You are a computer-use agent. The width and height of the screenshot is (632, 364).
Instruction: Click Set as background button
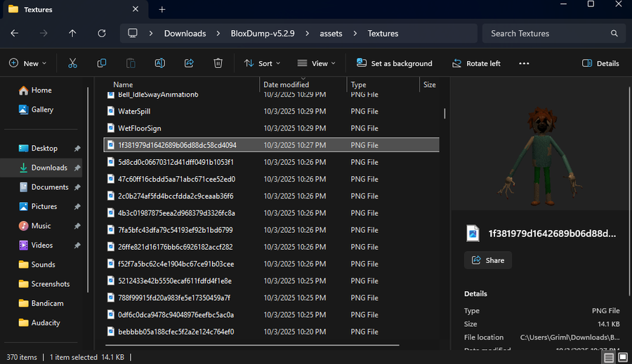click(x=395, y=63)
